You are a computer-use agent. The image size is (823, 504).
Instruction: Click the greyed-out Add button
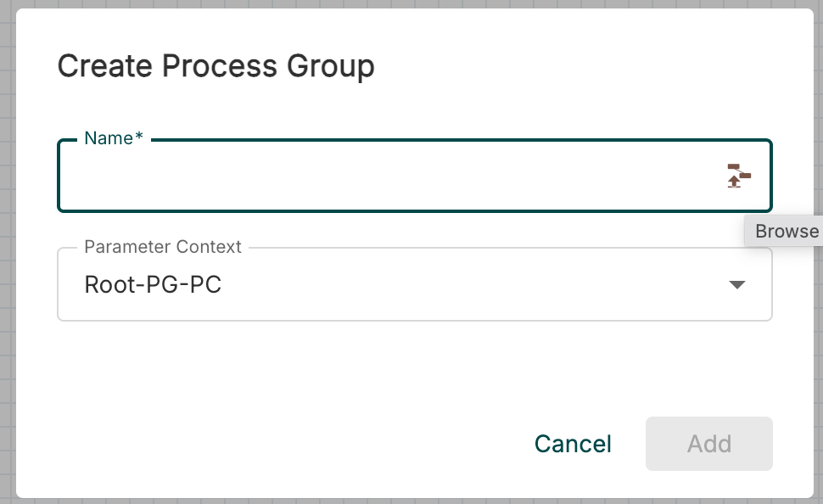coord(708,444)
